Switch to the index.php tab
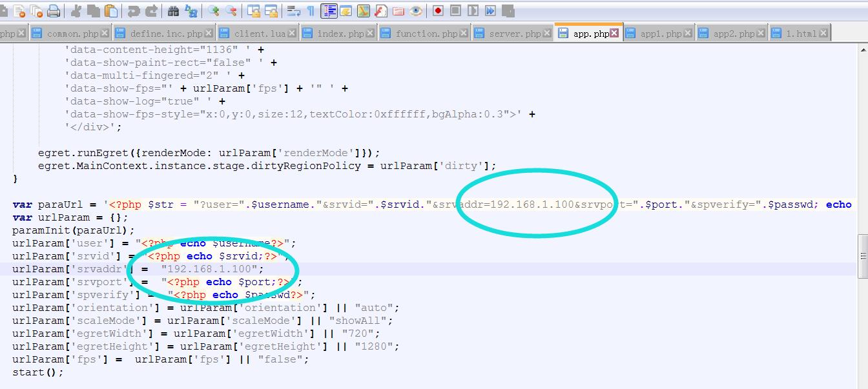868x389 pixels. tap(340, 34)
